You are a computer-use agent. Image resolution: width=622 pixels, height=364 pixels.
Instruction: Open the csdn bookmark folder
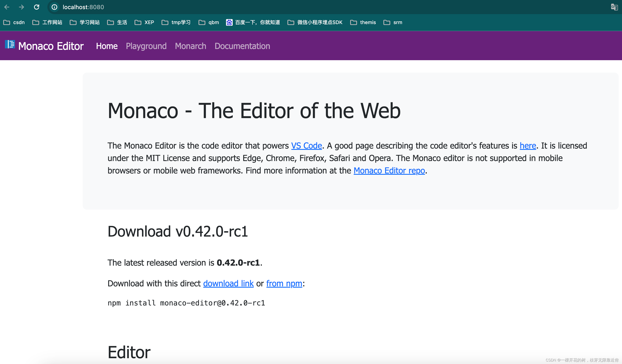pos(14,22)
